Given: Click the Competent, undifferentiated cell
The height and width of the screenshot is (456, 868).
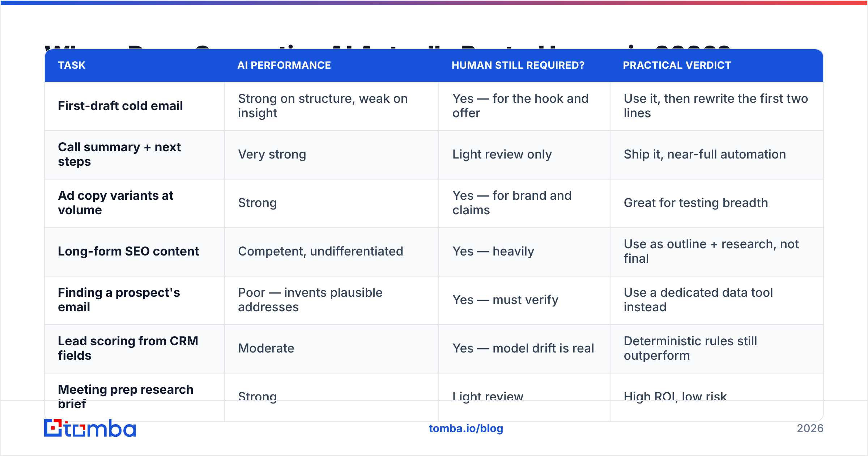Looking at the screenshot, I should click(x=332, y=252).
